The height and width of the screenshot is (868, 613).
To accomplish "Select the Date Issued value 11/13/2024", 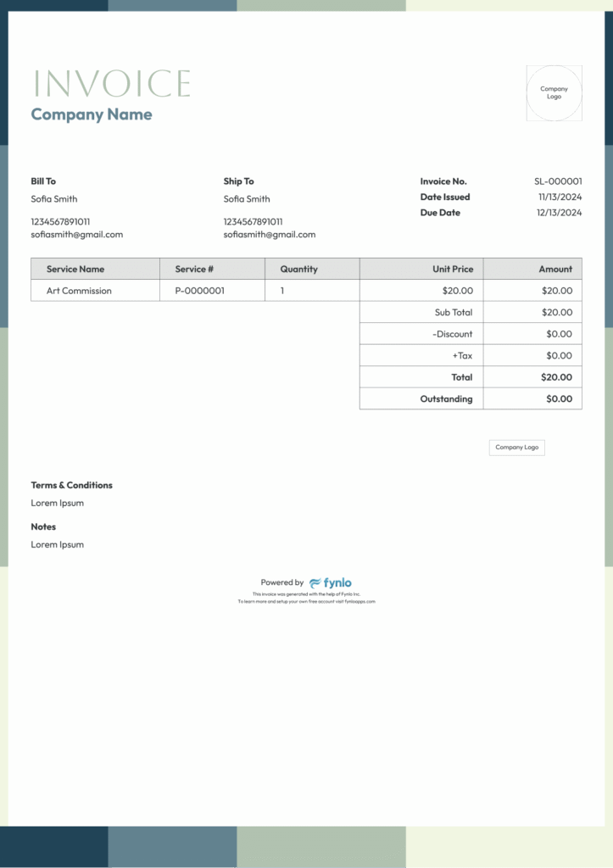I will pyautogui.click(x=560, y=198).
